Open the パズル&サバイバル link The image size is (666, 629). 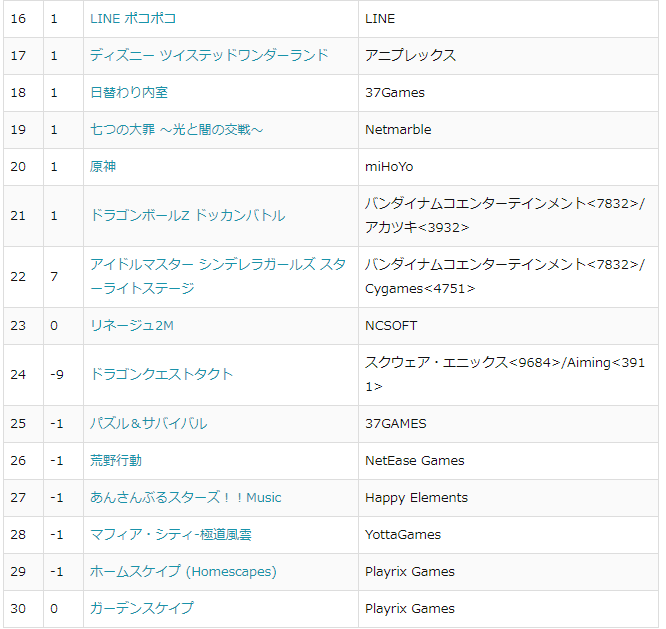(149, 424)
